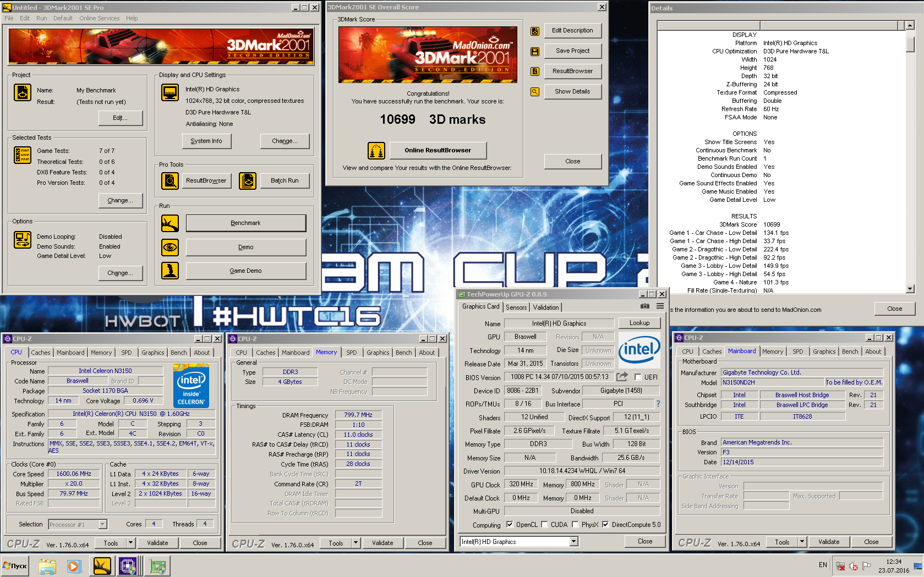
Task: Click the Options icon beside Demo Looping
Action: [23, 240]
